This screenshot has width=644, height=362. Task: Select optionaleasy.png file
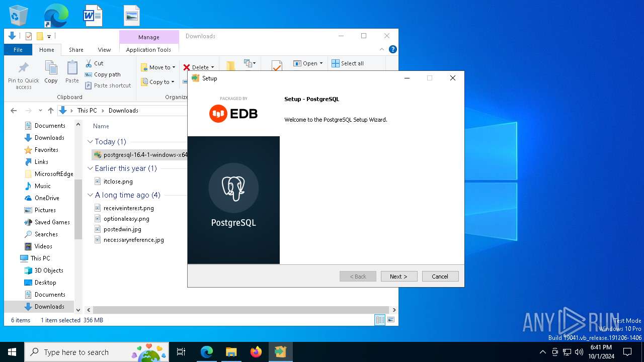pos(126,219)
